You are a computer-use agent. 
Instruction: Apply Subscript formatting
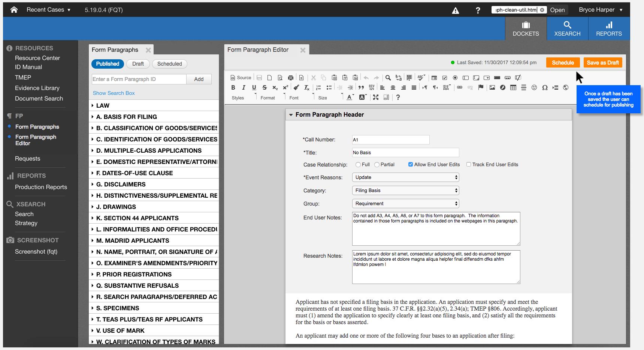tap(275, 87)
